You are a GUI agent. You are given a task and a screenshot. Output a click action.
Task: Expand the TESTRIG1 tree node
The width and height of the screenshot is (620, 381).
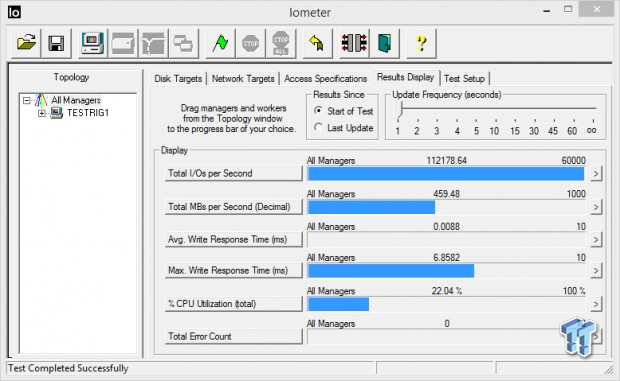click(42, 113)
